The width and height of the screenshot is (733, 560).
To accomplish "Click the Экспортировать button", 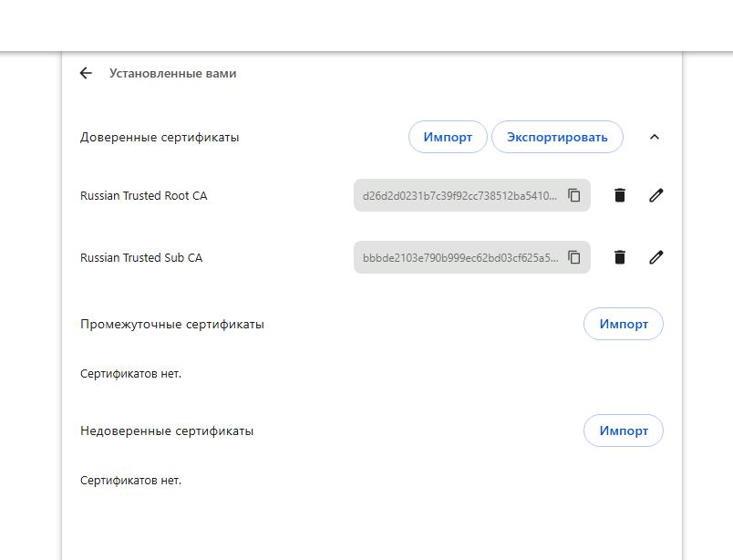I will 557,137.
